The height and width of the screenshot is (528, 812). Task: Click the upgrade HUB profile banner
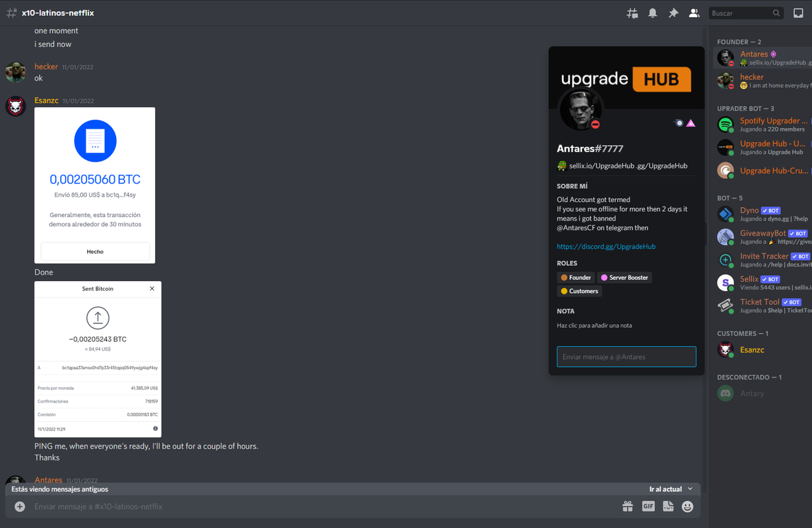(x=626, y=77)
